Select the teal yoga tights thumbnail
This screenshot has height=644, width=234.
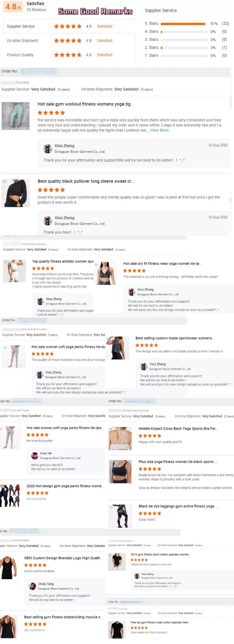[16, 116]
